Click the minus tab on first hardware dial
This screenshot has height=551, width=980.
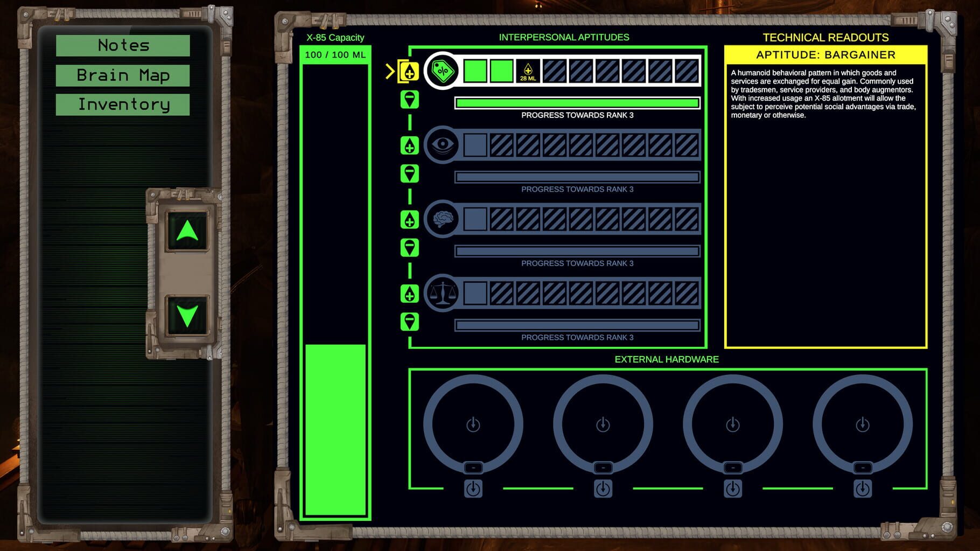(473, 468)
